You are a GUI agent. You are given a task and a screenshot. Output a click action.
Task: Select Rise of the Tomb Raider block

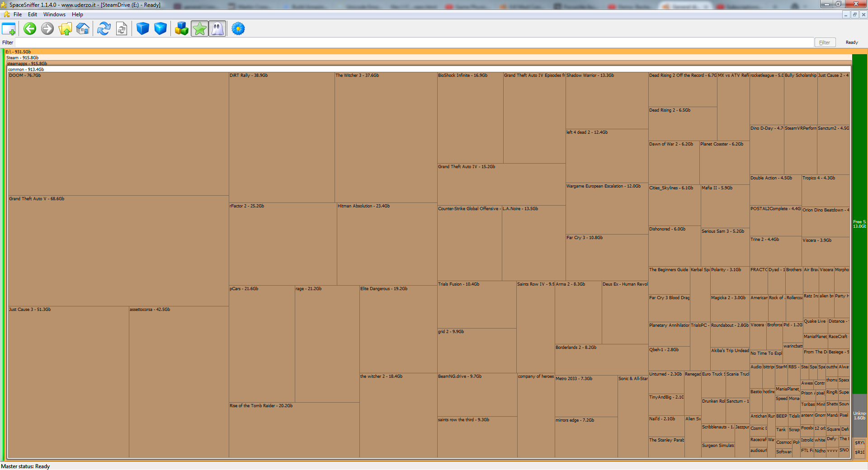294,430
